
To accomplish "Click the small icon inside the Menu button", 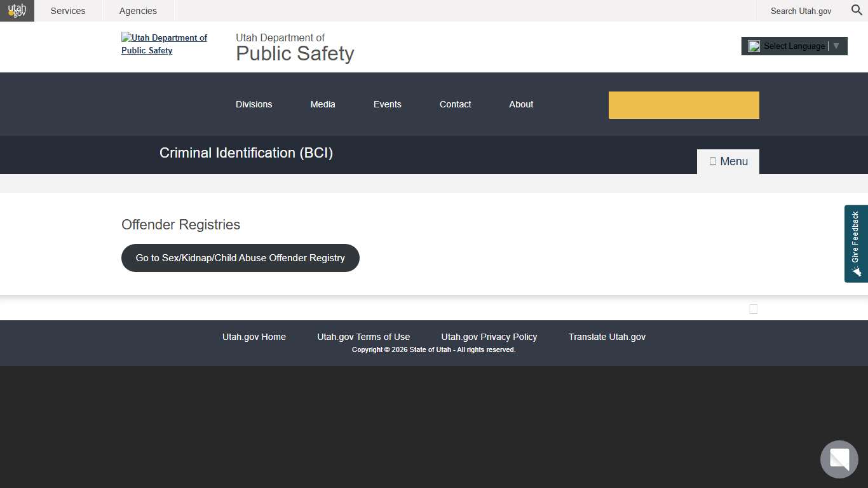I will coord(712,161).
